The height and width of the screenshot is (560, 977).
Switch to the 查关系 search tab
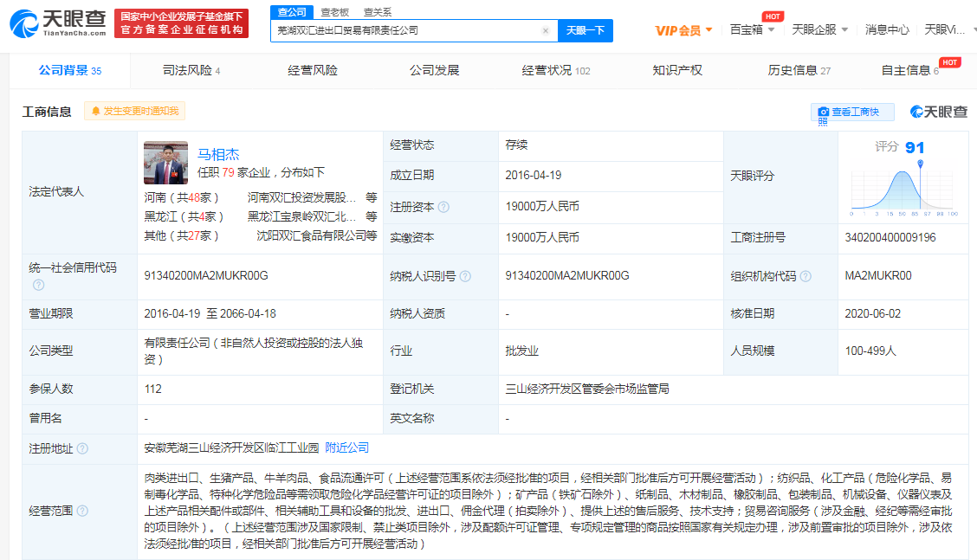(378, 12)
